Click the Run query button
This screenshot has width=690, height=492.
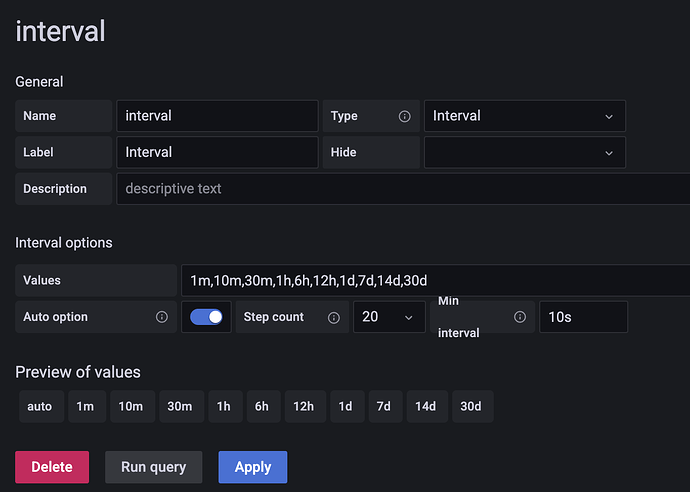pos(153,467)
